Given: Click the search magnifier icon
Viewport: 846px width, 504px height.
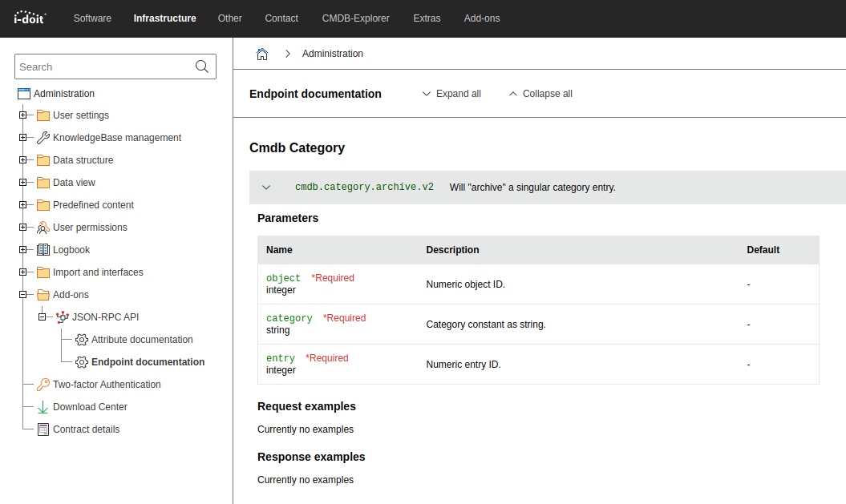Looking at the screenshot, I should [x=202, y=67].
